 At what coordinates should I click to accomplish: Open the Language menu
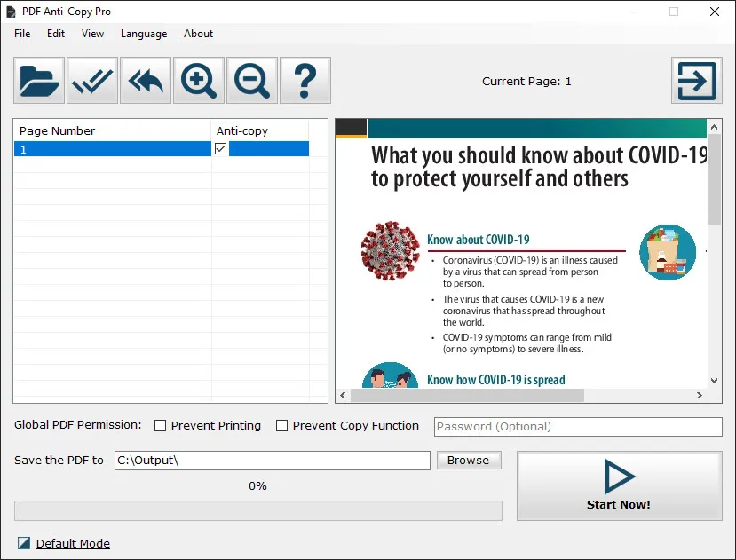coord(144,34)
